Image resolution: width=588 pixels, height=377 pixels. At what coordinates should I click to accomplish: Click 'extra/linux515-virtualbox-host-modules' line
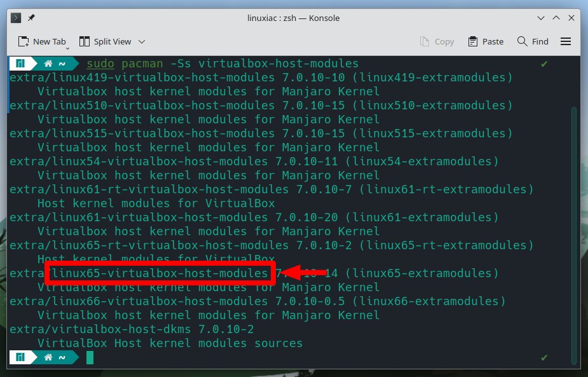tap(261, 133)
